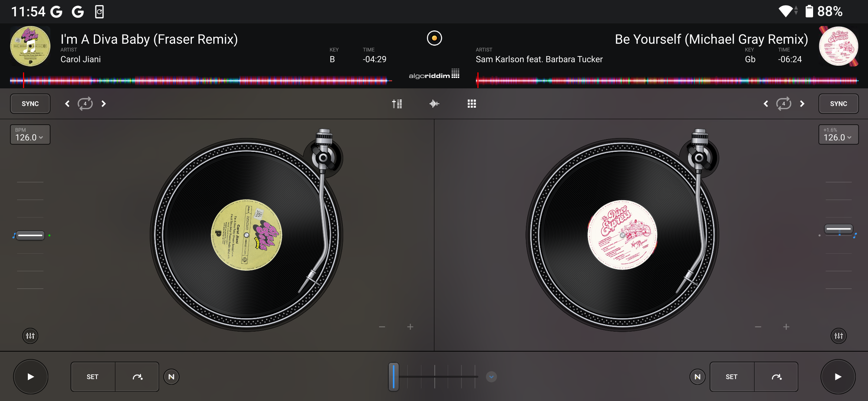This screenshot has width=868, height=401.
Task: Toggle the left deck Neural Mix N button
Action: click(171, 377)
